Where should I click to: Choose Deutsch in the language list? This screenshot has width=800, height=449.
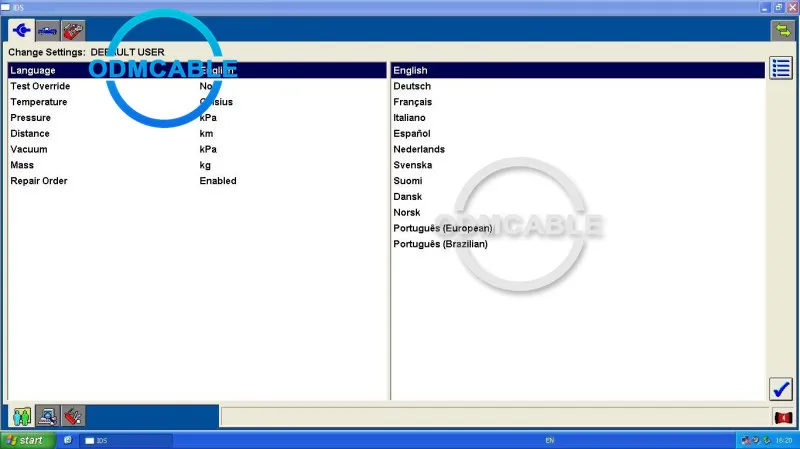578,86
